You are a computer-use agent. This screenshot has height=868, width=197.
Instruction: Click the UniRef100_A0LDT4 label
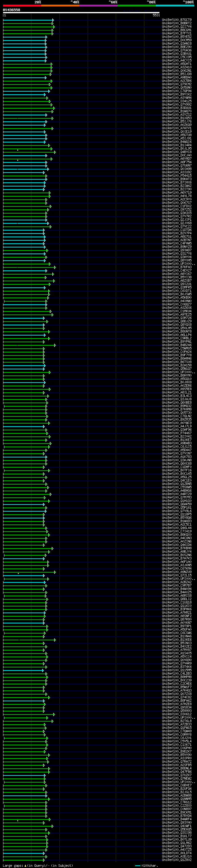[177, 853]
